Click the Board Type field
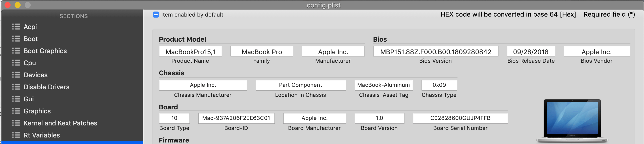The image size is (644, 144). (x=174, y=118)
